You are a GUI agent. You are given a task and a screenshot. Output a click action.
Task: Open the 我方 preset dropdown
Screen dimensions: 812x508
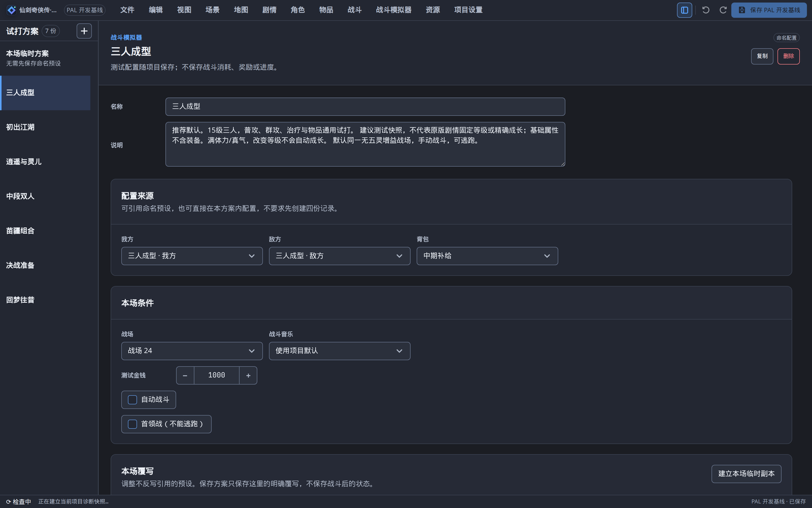[192, 256]
